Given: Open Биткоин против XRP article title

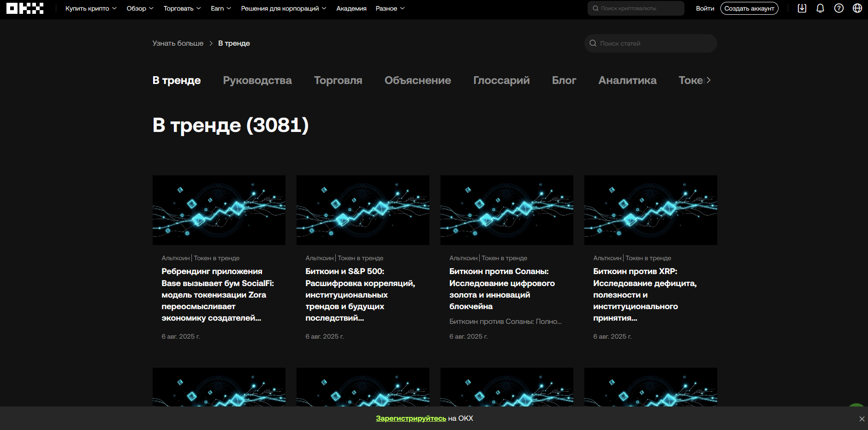Looking at the screenshot, I should [645, 295].
